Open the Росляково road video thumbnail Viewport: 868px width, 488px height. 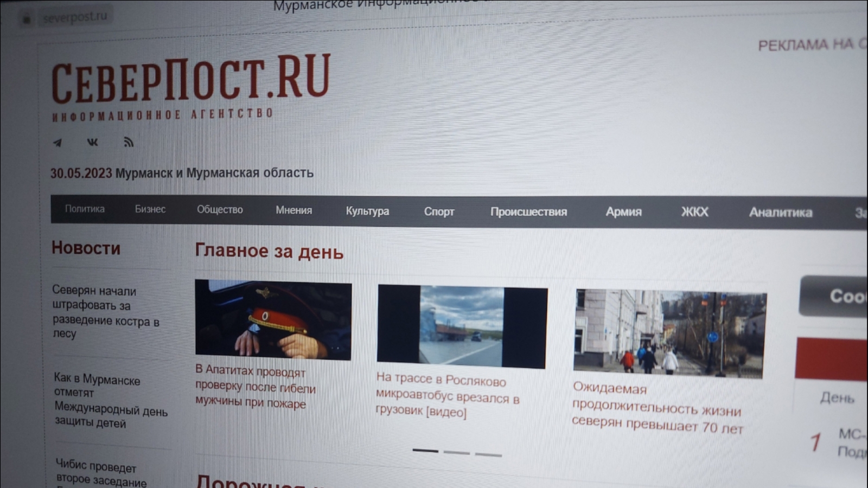tap(462, 326)
